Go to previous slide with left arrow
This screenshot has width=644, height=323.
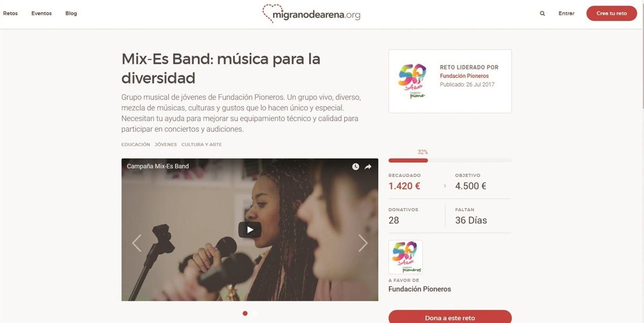click(137, 243)
